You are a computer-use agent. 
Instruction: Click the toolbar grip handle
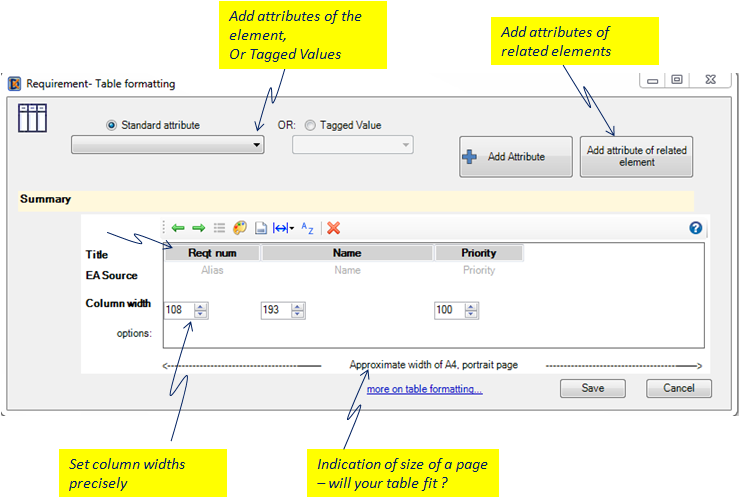click(x=164, y=228)
